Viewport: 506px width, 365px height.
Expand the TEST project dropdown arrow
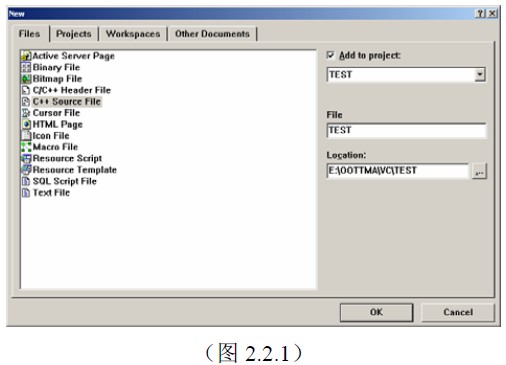(x=480, y=74)
